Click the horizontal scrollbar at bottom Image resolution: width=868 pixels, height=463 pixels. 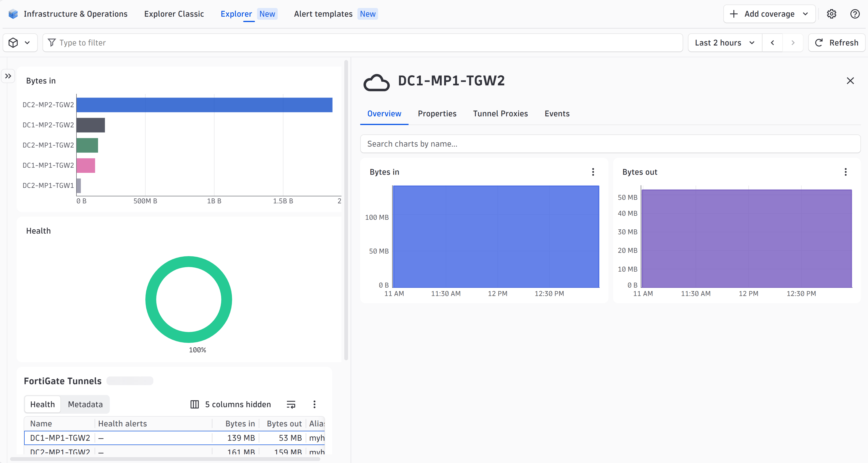165,459
